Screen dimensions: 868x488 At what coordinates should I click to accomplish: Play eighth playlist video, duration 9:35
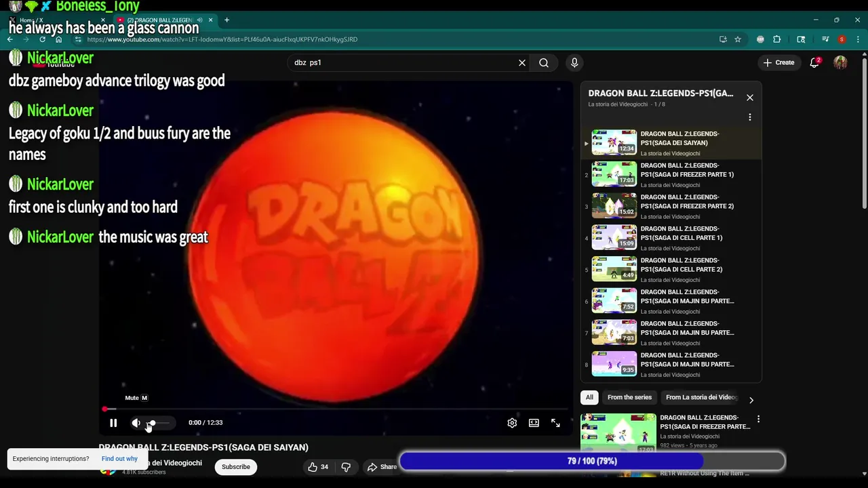coord(671,364)
